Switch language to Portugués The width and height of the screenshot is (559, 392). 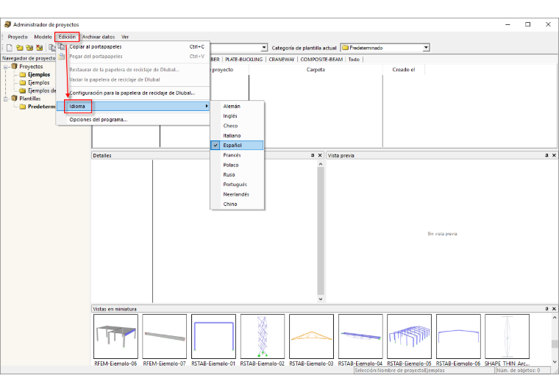[x=237, y=185]
